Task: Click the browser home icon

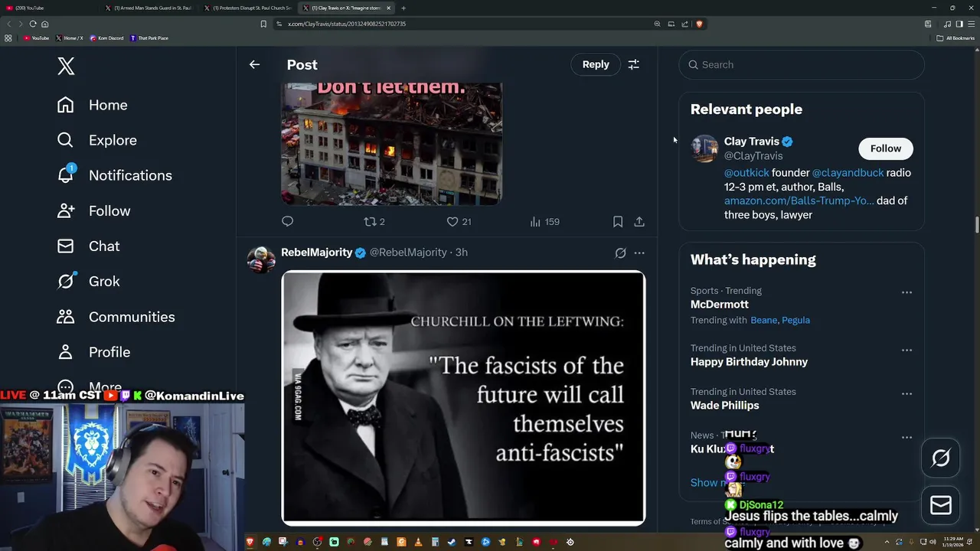Action: 45,24
